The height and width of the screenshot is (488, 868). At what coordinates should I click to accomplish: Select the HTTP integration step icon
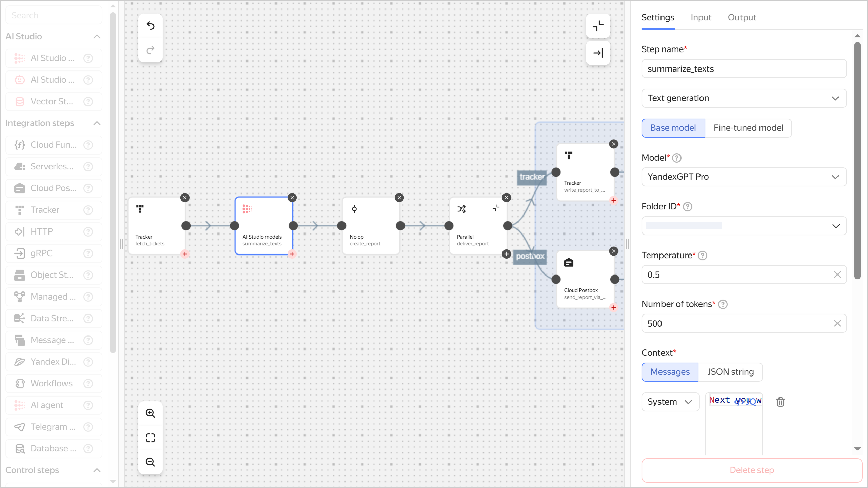click(19, 231)
